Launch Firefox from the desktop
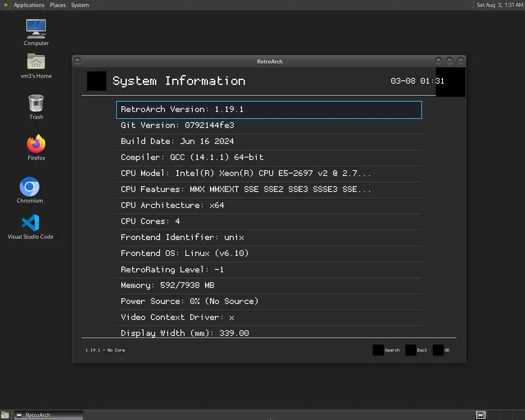The image size is (525, 420). pos(36,147)
